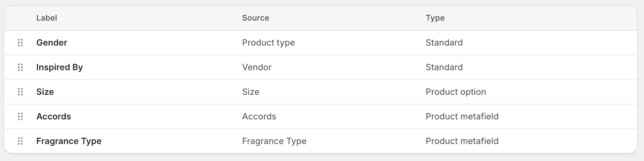
Task: Open the Accords filter label
Action: pyautogui.click(x=54, y=116)
